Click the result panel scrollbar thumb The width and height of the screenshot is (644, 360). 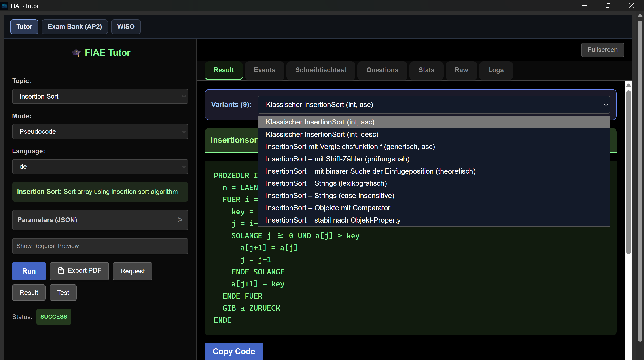[x=629, y=172]
